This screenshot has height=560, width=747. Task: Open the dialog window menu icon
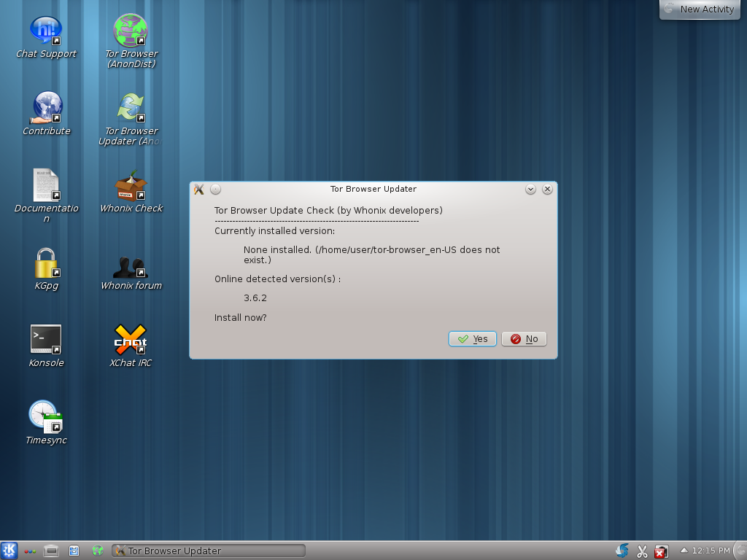(x=198, y=190)
